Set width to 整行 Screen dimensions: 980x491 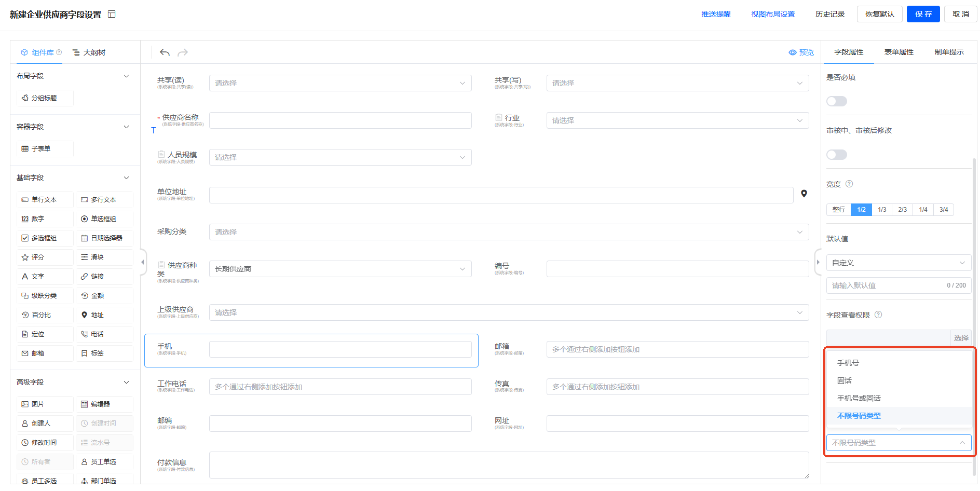(839, 210)
